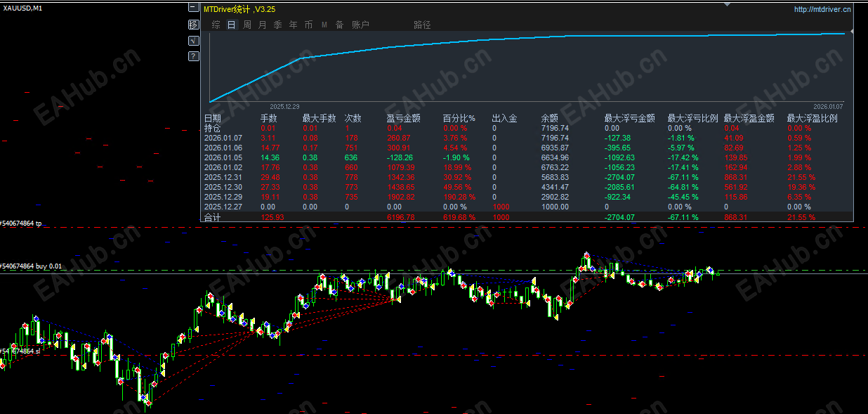Viewport: 868px width, 414px height.
Task: Click the 最大浮盈比例 column header
Action: pos(812,119)
